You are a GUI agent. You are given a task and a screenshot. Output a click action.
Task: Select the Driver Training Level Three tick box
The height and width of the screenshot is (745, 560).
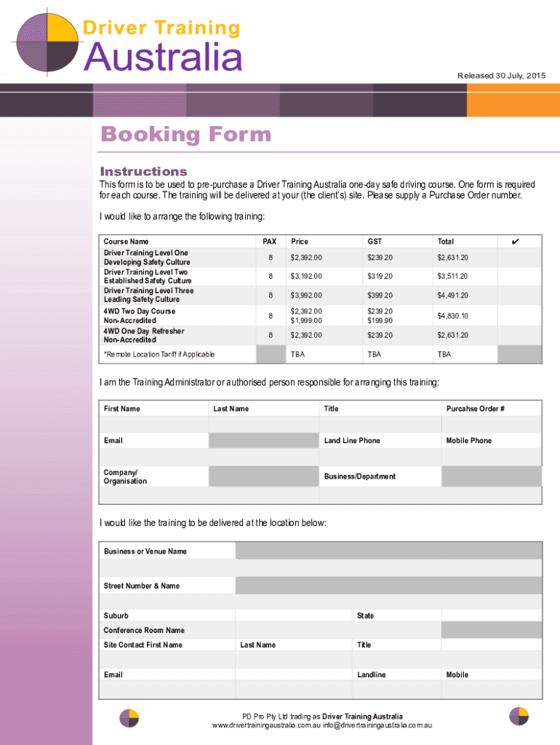519,295
